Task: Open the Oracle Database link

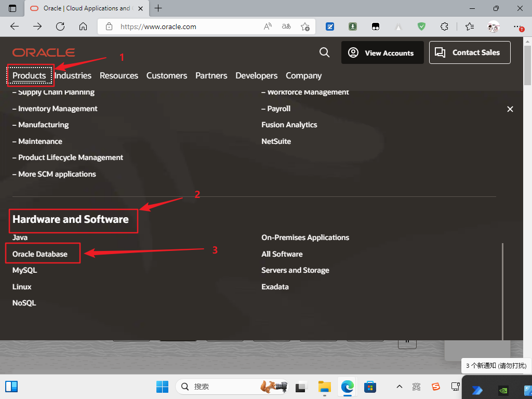Action: (40, 254)
